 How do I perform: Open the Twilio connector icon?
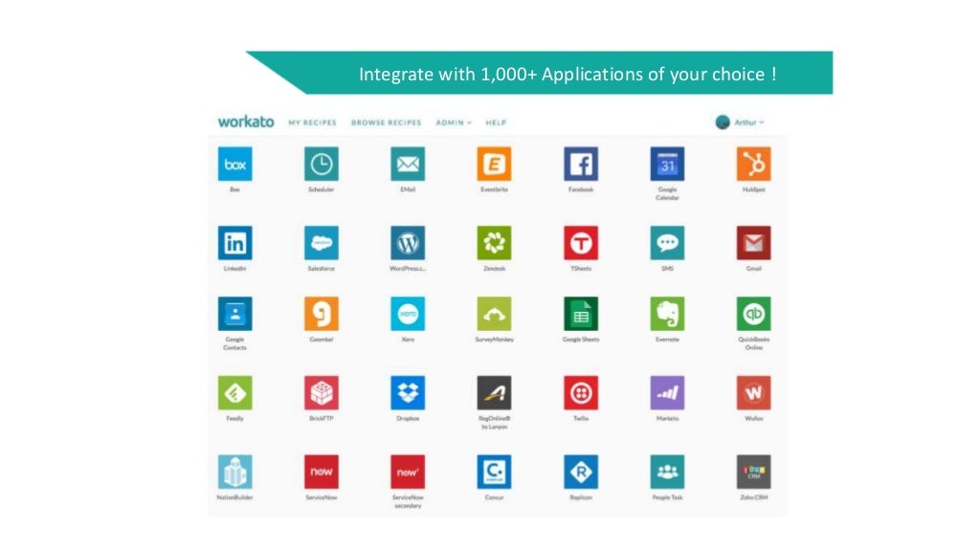click(x=581, y=392)
